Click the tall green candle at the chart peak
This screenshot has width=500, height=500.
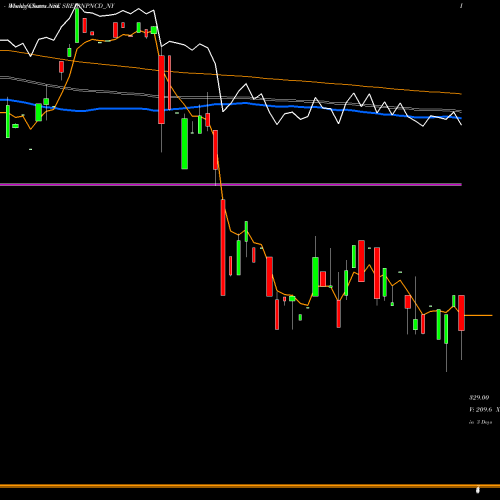(x=77, y=25)
